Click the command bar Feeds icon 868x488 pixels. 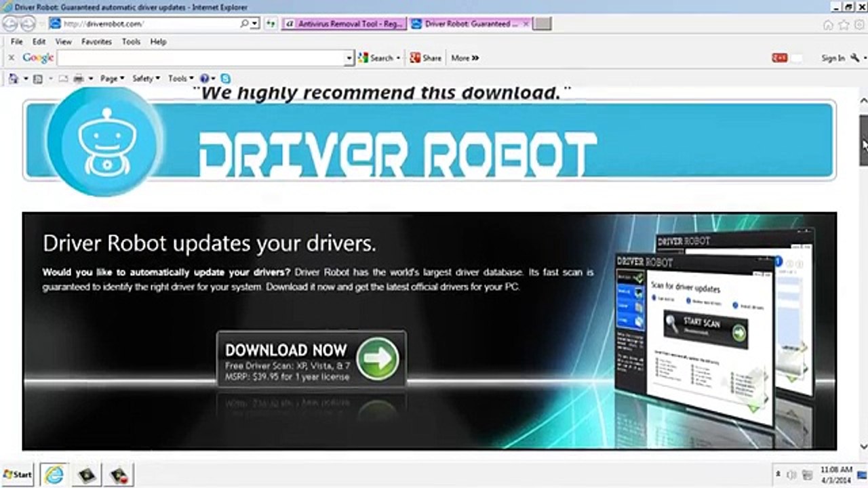tap(38, 79)
